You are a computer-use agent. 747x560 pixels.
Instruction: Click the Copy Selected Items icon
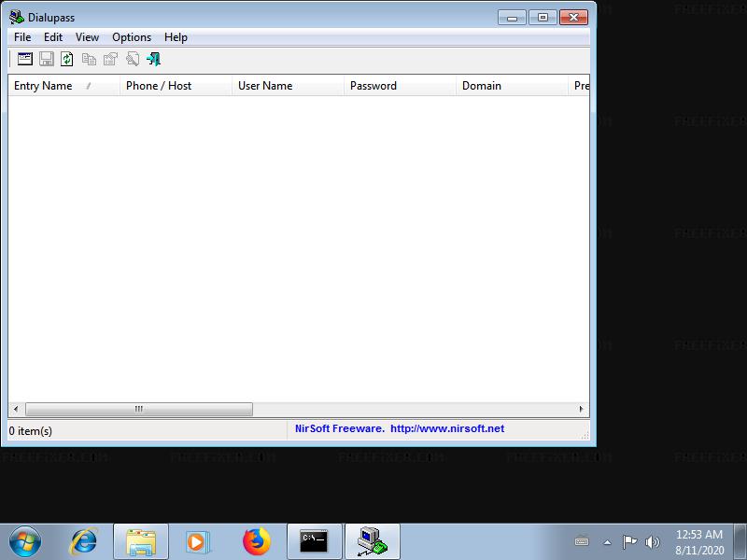click(x=89, y=59)
